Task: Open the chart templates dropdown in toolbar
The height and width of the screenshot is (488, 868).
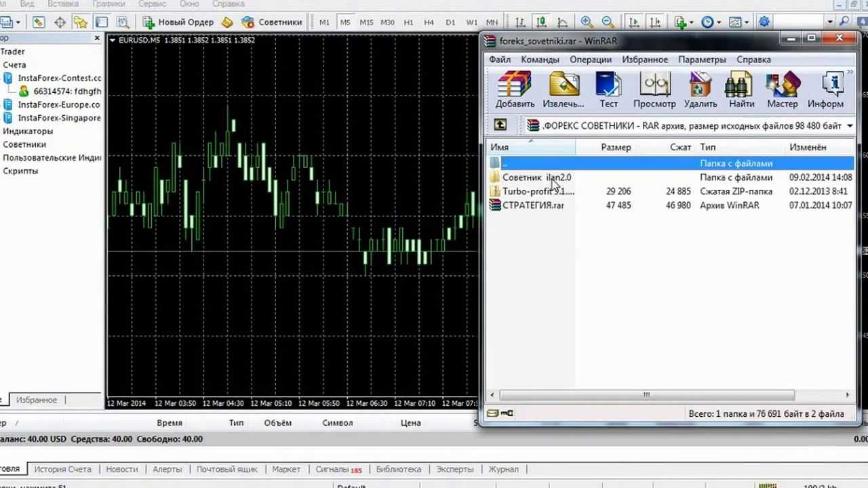Action: [739, 22]
